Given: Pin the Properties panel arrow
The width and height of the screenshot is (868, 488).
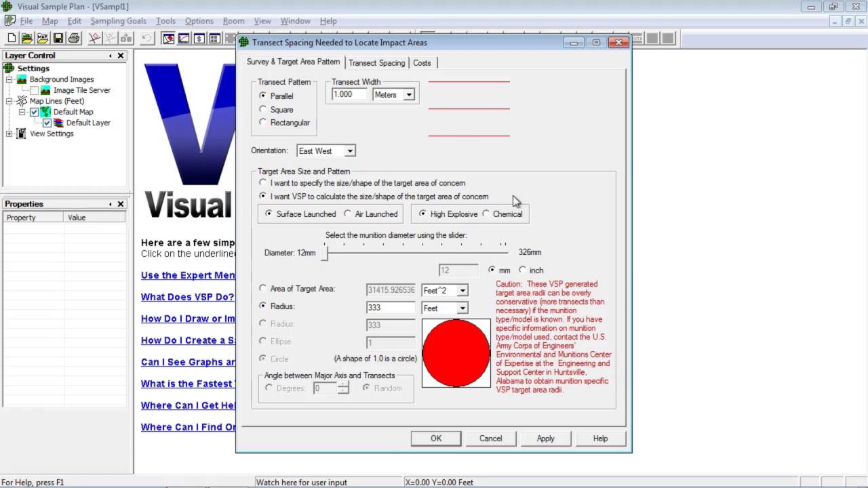Looking at the screenshot, I should coord(111,204).
